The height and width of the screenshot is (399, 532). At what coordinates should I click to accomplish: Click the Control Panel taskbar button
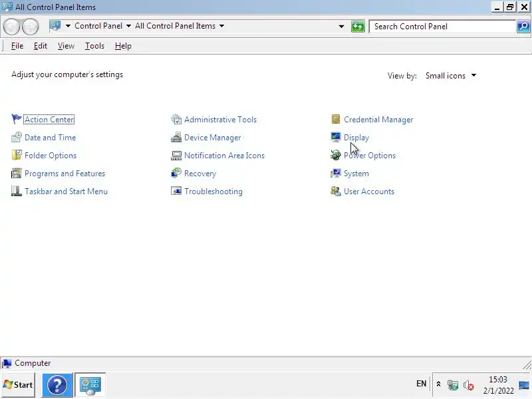coord(90,385)
